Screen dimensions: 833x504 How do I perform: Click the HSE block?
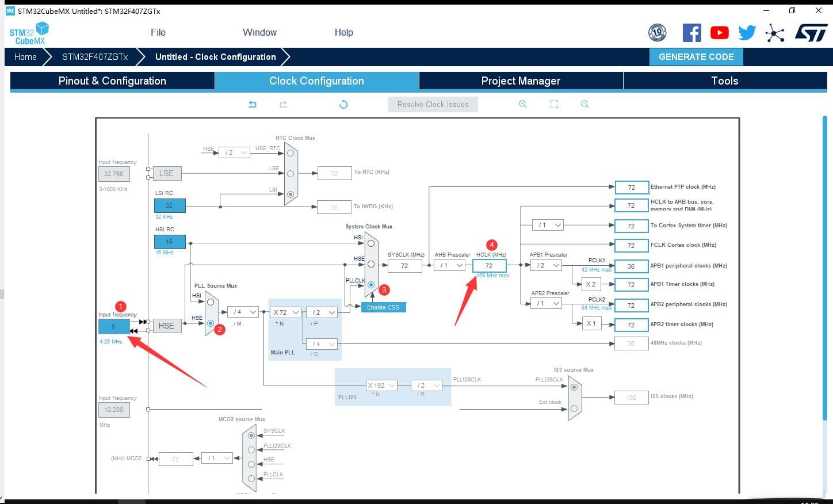tap(166, 326)
